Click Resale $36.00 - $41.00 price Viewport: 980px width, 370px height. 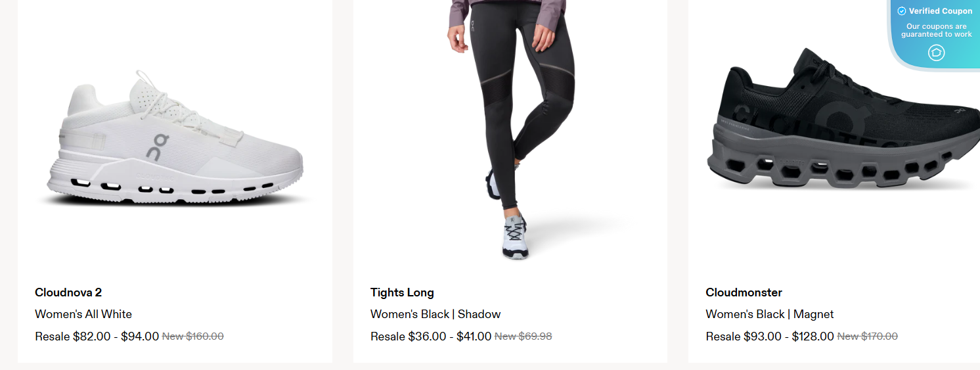[431, 336]
